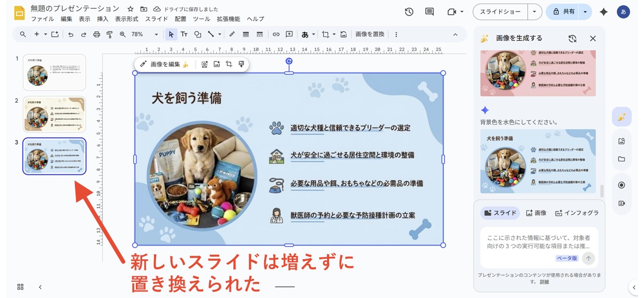Screen dimensions: 644x298
Task: Open version history via clock icon
Action: tap(409, 11)
